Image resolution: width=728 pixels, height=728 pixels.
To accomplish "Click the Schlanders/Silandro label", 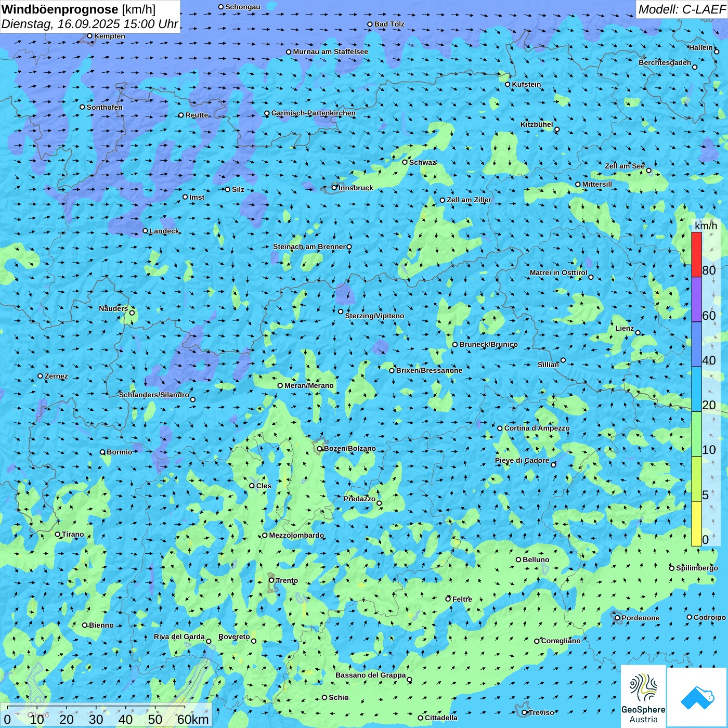I will [x=154, y=395].
